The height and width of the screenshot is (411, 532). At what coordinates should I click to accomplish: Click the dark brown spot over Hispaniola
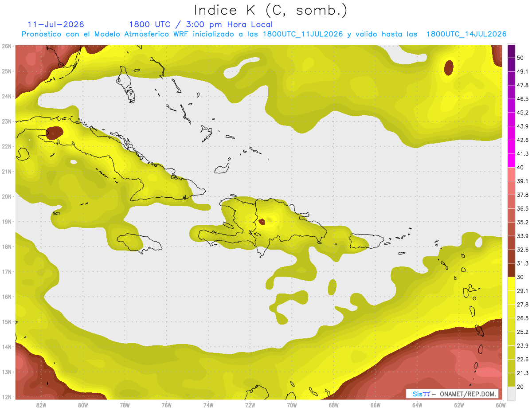[262, 221]
